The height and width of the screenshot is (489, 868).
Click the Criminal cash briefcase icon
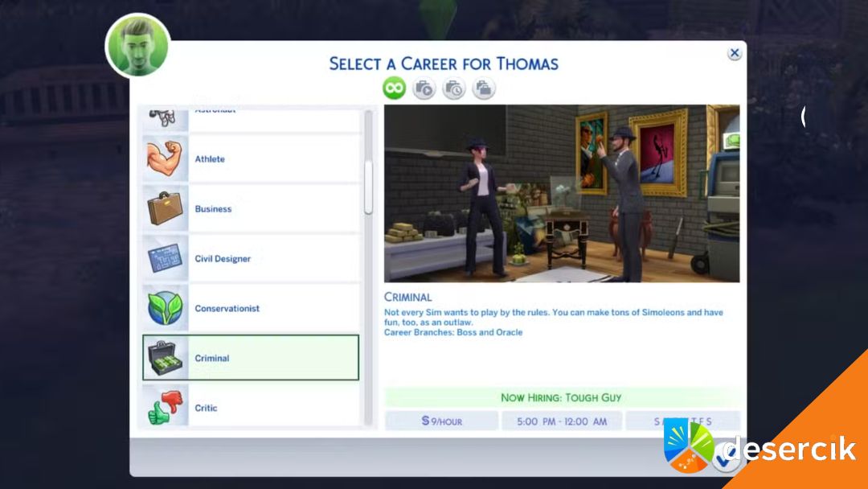166,359
